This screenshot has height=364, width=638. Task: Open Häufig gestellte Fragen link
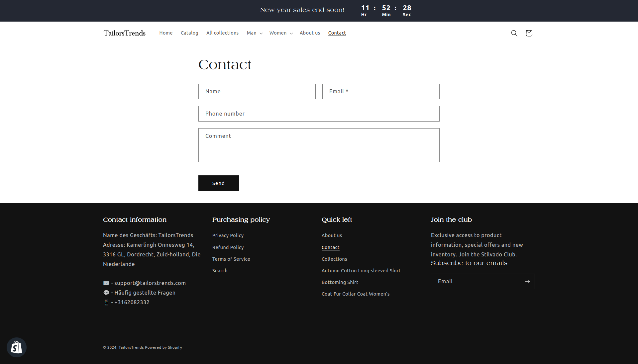(145, 293)
